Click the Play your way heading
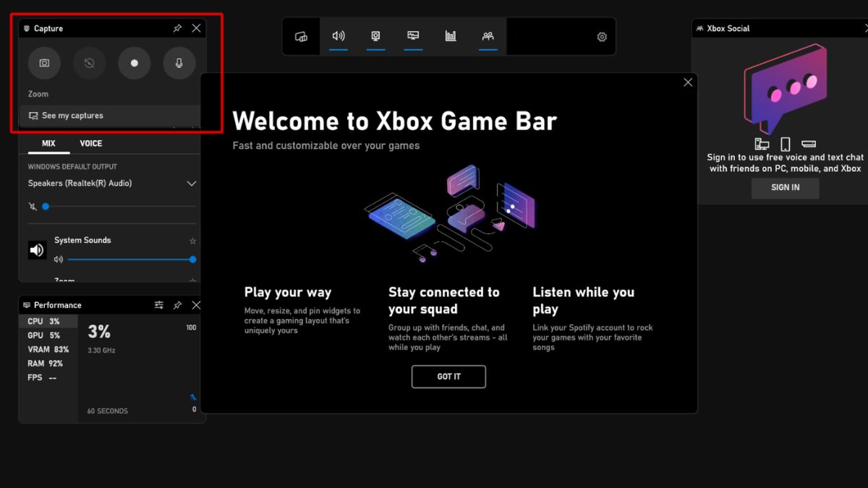The width and height of the screenshot is (868, 488). point(288,292)
